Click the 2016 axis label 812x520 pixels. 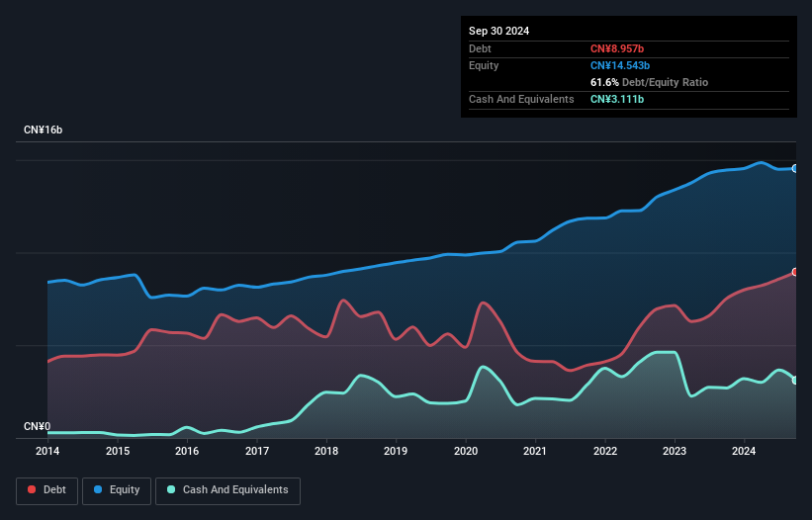tap(187, 451)
